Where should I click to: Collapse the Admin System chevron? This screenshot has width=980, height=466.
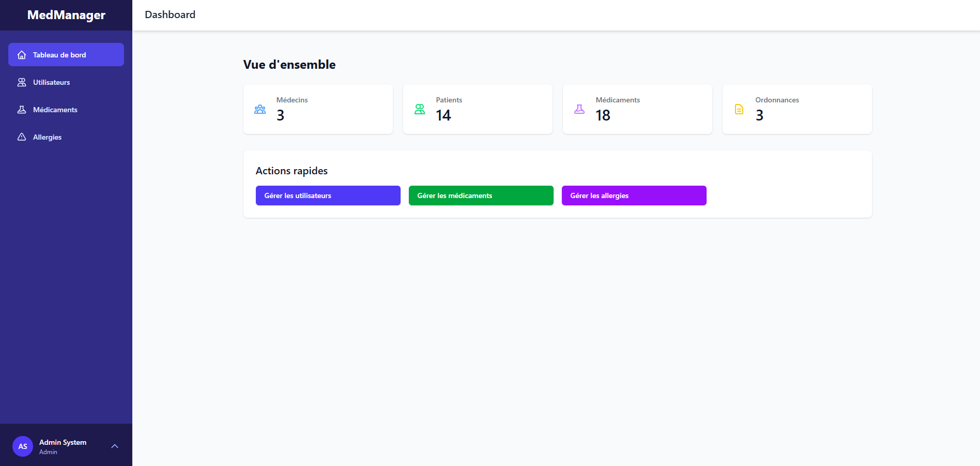coord(114,446)
